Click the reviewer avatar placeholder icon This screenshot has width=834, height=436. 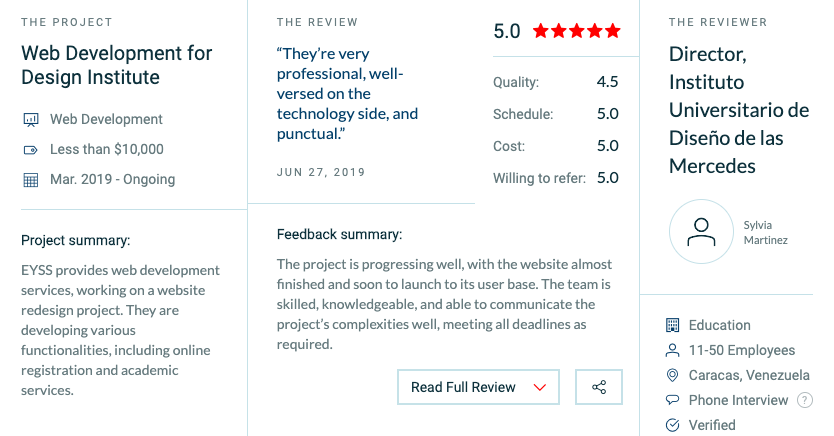tap(702, 232)
